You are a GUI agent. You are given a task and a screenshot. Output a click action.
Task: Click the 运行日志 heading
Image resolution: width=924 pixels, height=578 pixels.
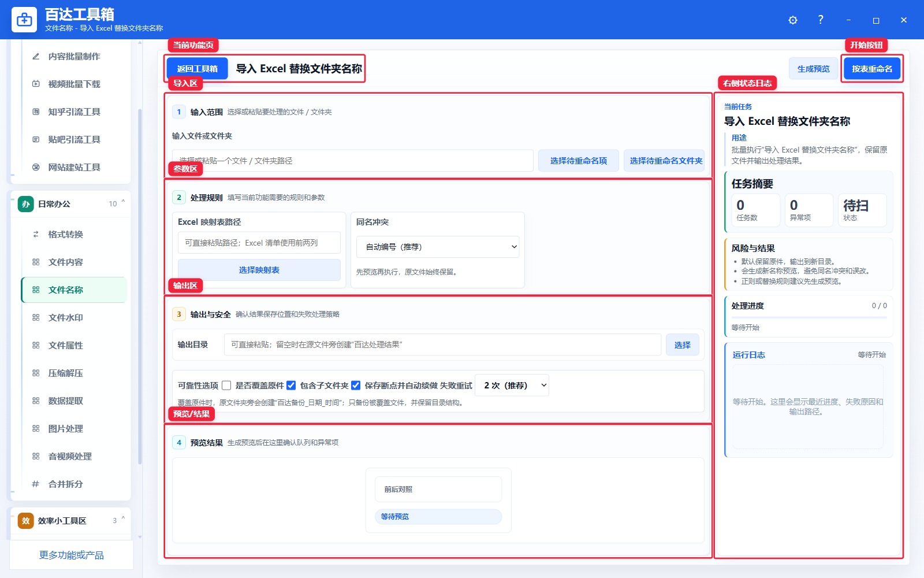[748, 355]
